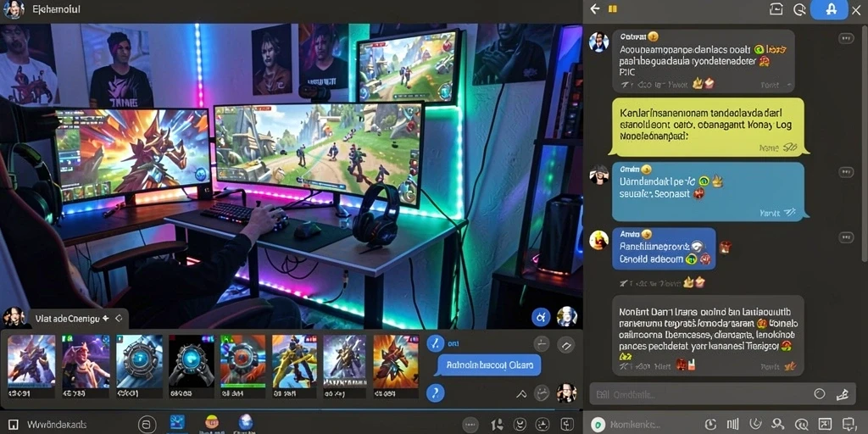Viewport: 868px width, 434px height.
Task: Open the yellow-hat character app icon in bottom bar
Action: pyautogui.click(x=212, y=422)
